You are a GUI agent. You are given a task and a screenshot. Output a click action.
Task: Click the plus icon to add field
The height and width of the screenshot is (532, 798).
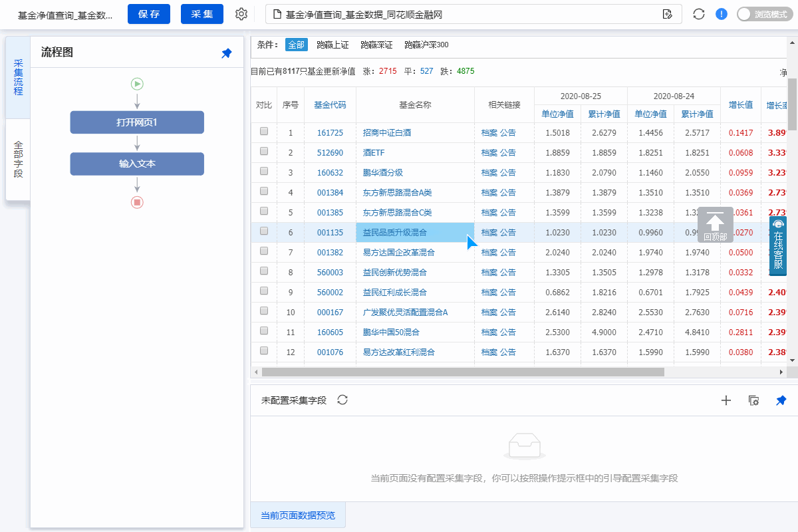point(726,400)
